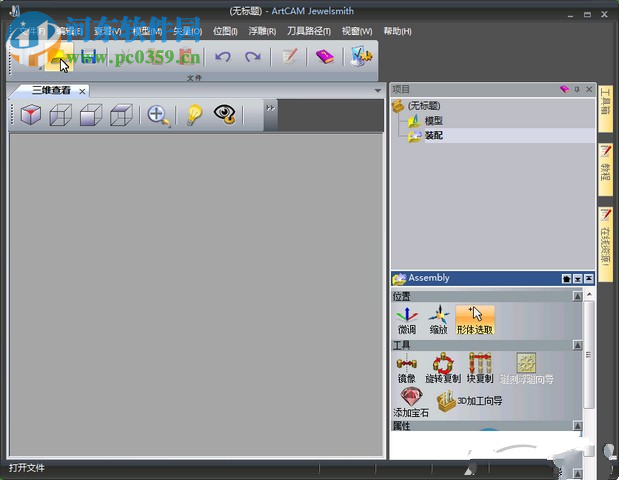Toggle the light bulb lighting button

(194, 115)
